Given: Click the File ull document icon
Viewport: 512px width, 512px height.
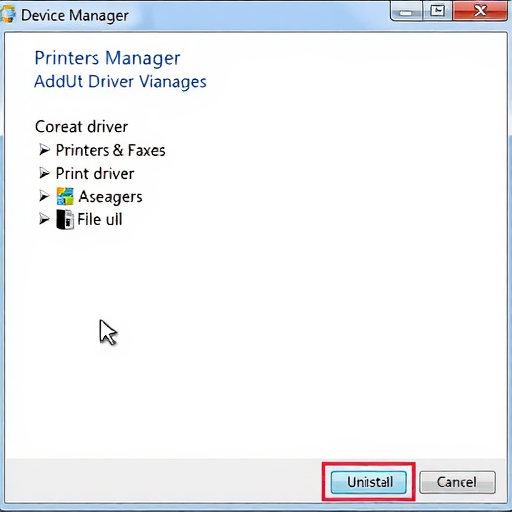Looking at the screenshot, I should tap(65, 219).
